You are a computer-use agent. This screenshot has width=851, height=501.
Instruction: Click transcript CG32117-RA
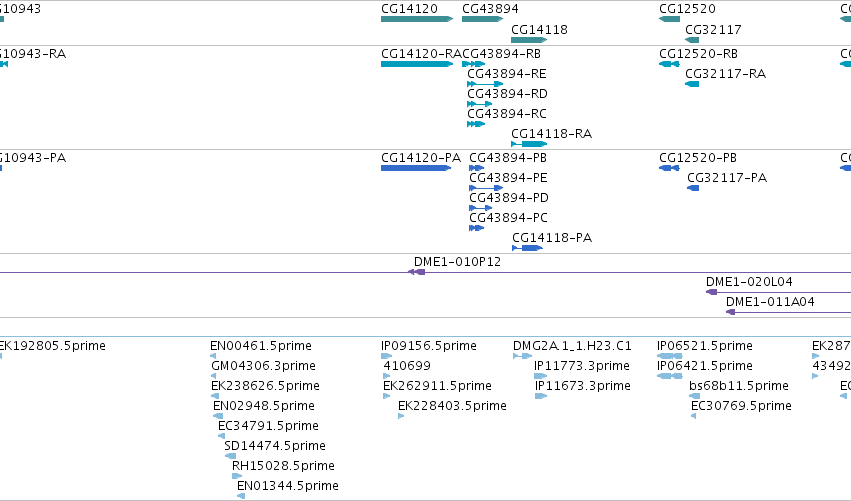point(692,84)
